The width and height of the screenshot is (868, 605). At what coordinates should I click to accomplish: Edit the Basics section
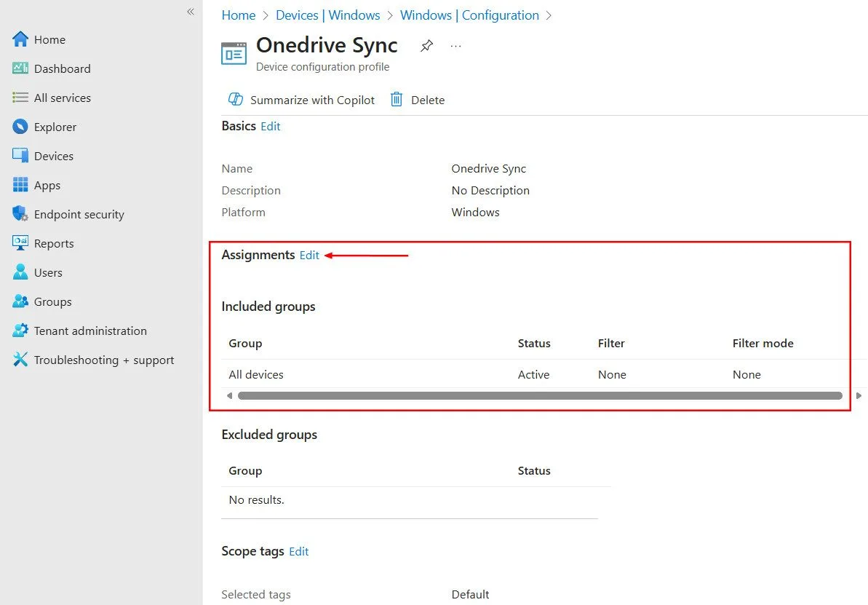click(270, 127)
